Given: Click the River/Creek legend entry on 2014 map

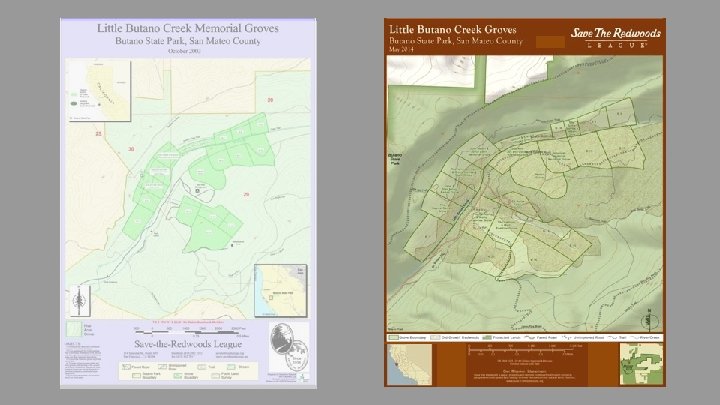Looking at the screenshot, I should coord(646,338).
